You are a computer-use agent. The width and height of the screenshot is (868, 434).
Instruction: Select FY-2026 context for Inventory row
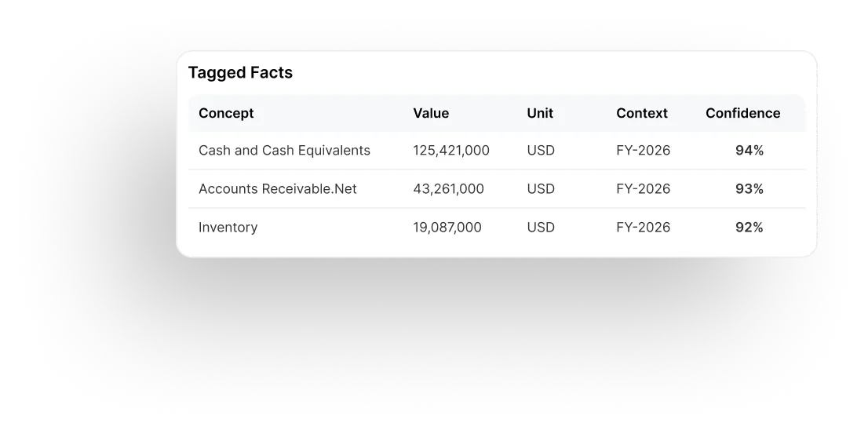point(644,228)
